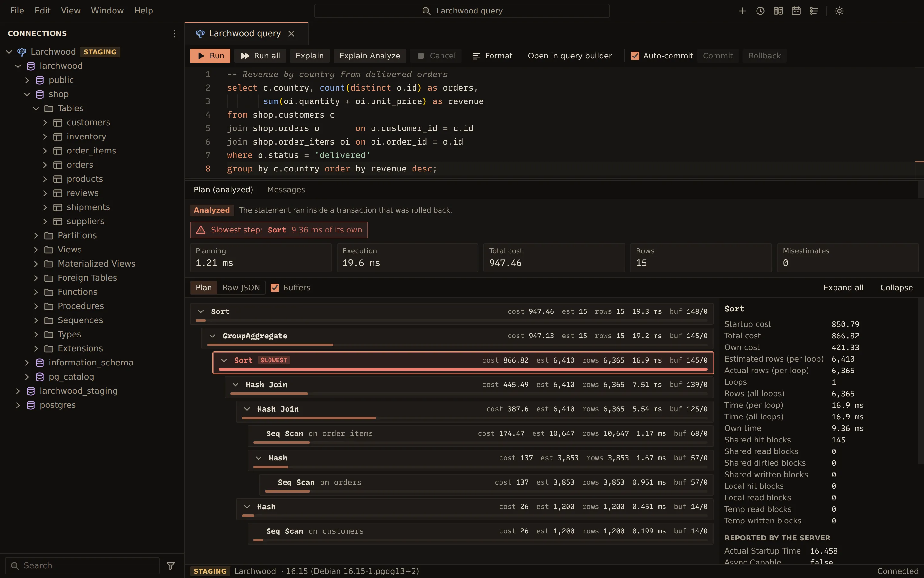
Task: Select the Plan (analyzed) tab
Action: [223, 189]
